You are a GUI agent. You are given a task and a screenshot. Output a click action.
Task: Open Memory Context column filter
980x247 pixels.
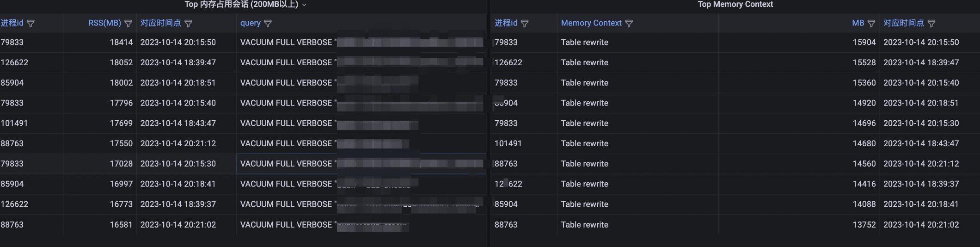(629, 24)
